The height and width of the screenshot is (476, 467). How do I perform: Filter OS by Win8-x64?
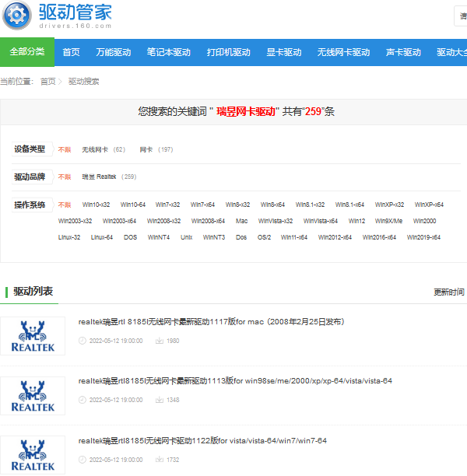click(x=272, y=205)
